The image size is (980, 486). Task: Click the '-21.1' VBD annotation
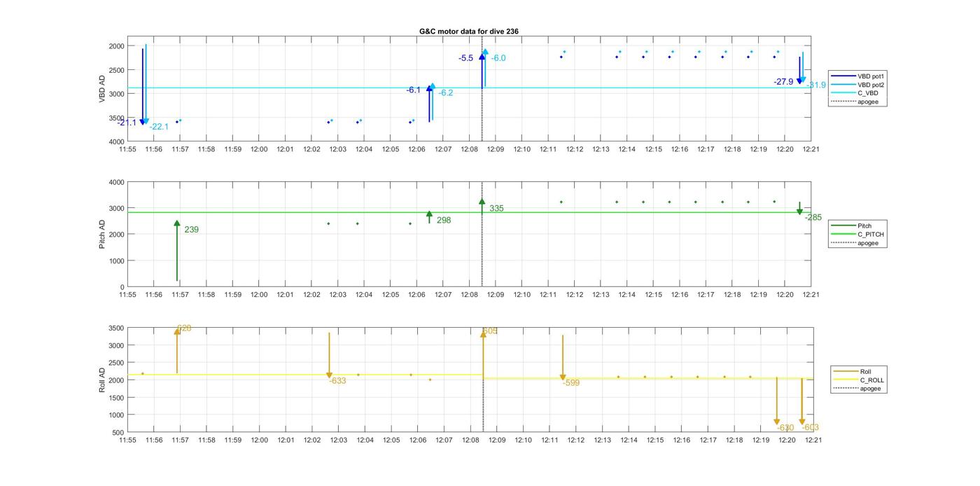[x=128, y=123]
